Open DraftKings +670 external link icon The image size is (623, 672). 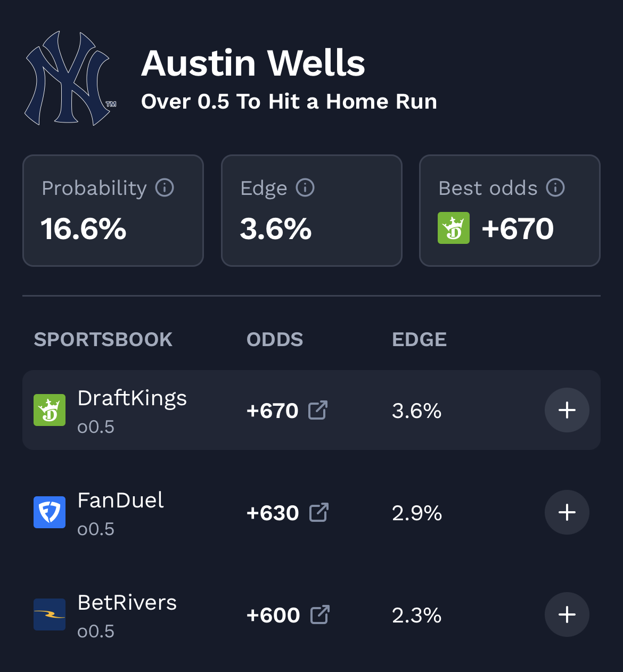click(x=318, y=410)
